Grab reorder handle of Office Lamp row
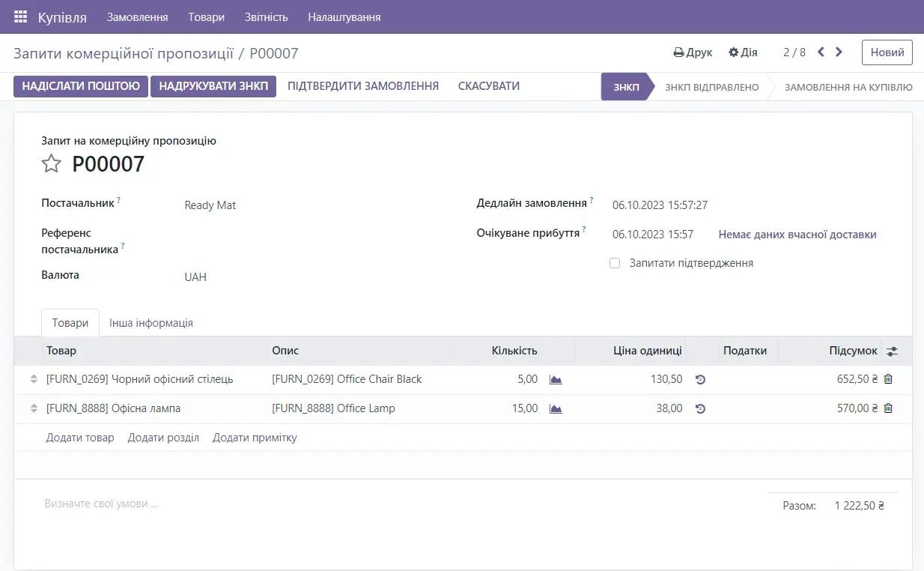 34,408
